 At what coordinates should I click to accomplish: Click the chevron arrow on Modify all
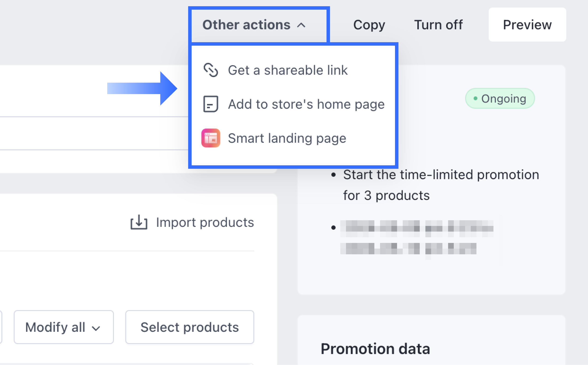point(96,328)
